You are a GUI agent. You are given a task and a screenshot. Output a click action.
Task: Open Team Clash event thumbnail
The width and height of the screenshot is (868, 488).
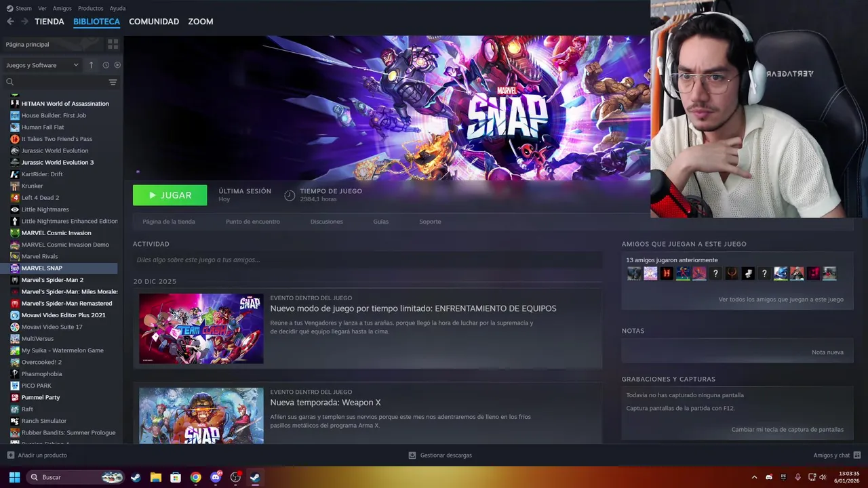[x=201, y=329]
